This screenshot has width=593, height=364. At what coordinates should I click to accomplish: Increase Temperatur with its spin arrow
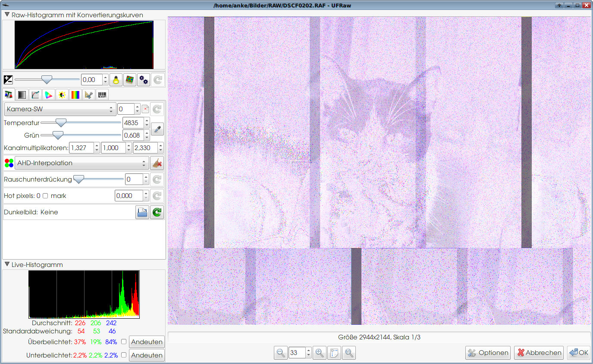coord(147,120)
